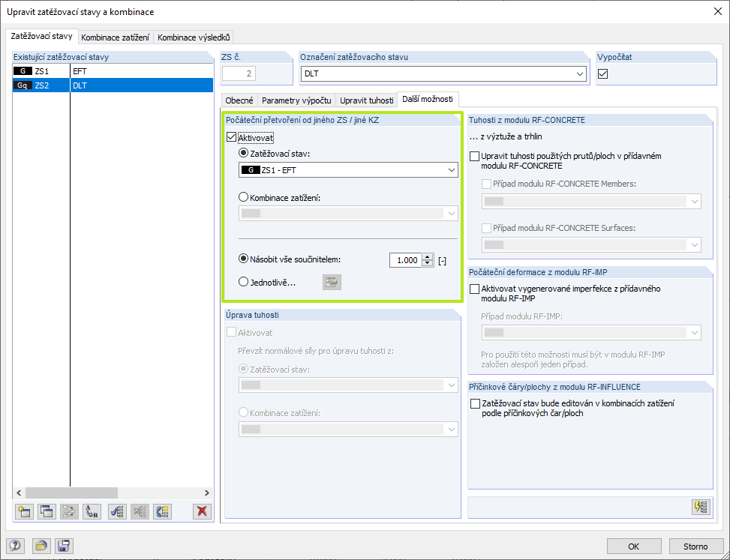Click the Storno button
Viewport: 730px width, 560px height.
click(x=695, y=546)
